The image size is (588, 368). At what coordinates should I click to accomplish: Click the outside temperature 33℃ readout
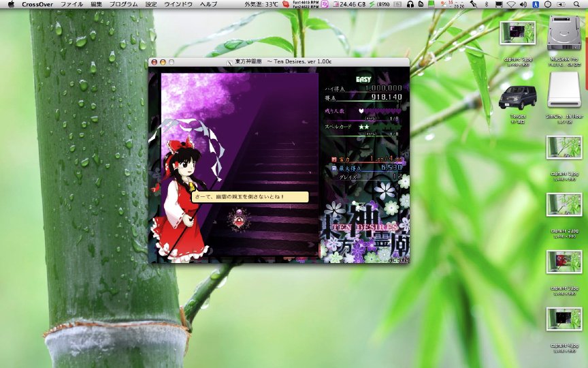tap(261, 5)
